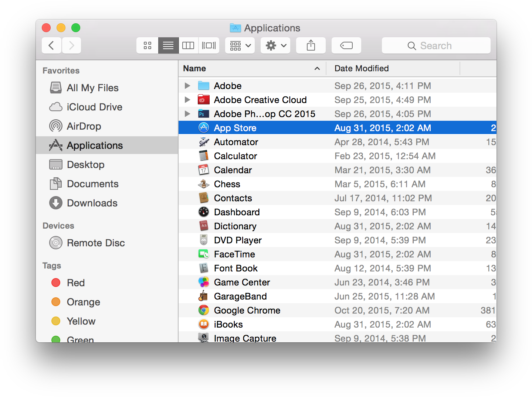Screen dimensions: 532x397
Task: Enable Cover Flow view
Action: point(209,45)
